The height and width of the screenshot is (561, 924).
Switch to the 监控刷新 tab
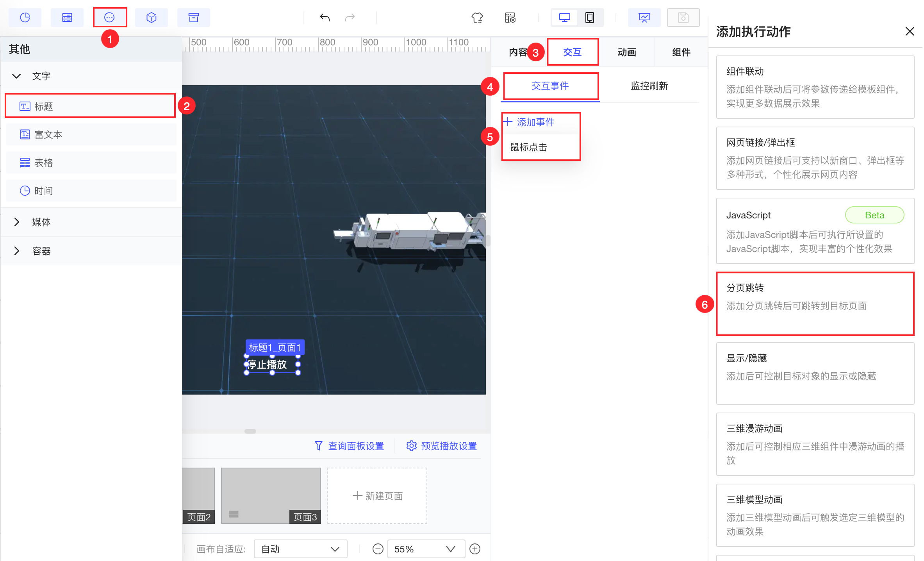[649, 86]
